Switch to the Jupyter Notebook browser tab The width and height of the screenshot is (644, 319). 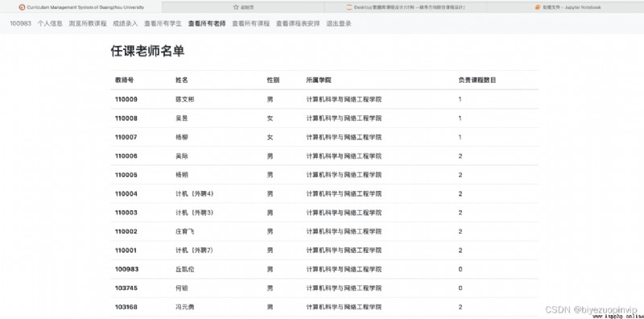(x=565, y=7)
